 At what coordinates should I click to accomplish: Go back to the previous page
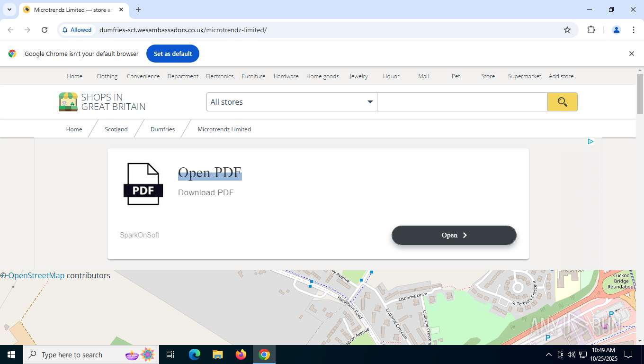10,30
